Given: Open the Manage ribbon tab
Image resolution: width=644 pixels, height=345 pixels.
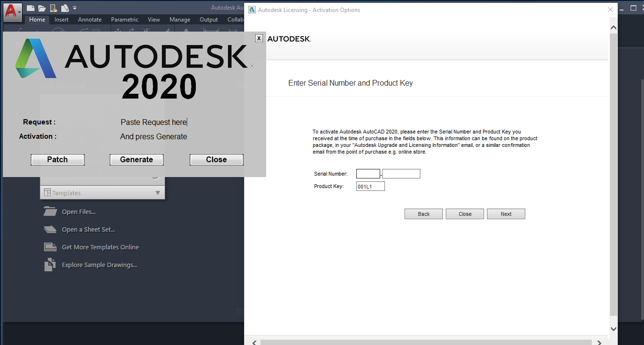Looking at the screenshot, I should pos(180,20).
